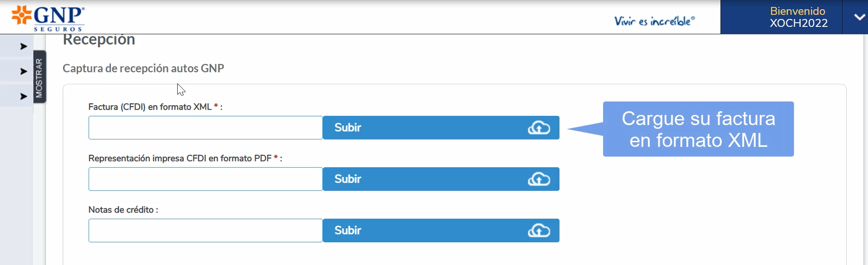The height and width of the screenshot is (265, 868).
Task: Click Subir text for PDF representation
Action: click(x=348, y=179)
